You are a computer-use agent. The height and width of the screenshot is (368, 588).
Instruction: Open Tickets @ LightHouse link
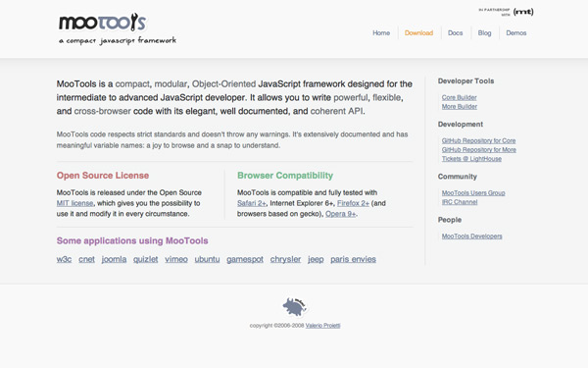(471, 159)
